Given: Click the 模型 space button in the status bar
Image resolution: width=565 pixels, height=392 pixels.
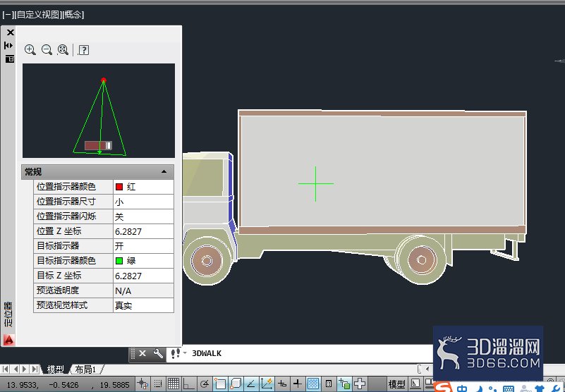Looking at the screenshot, I should click(396, 384).
